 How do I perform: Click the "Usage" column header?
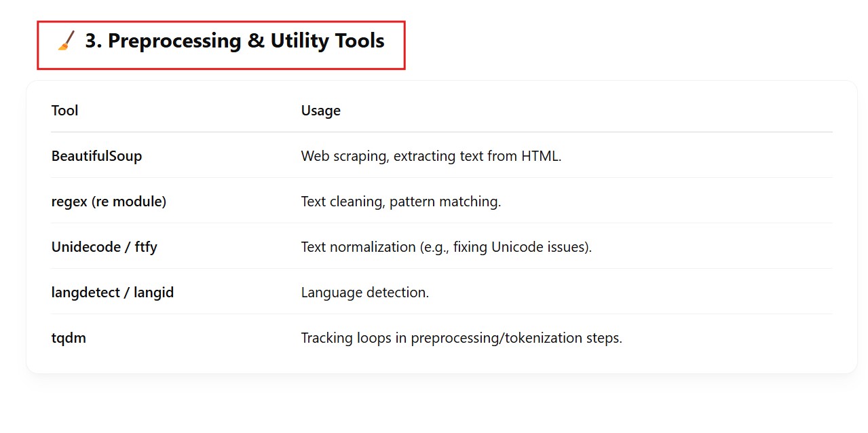pos(320,111)
